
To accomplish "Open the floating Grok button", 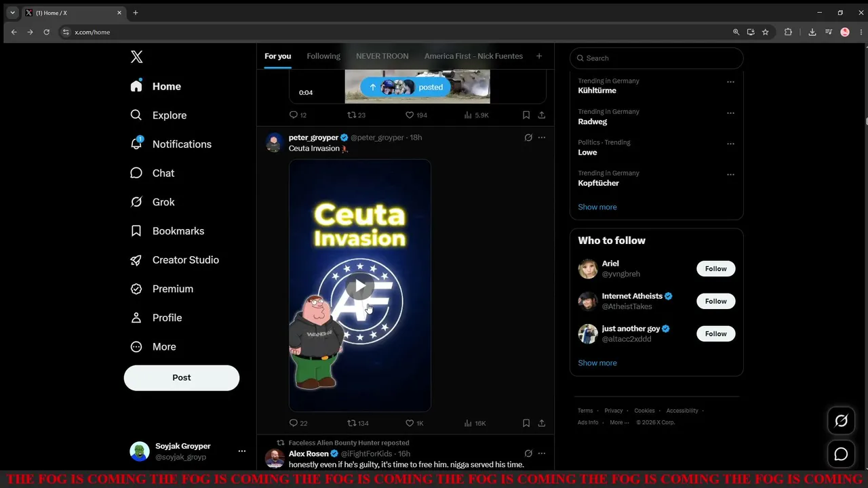I will click(841, 421).
